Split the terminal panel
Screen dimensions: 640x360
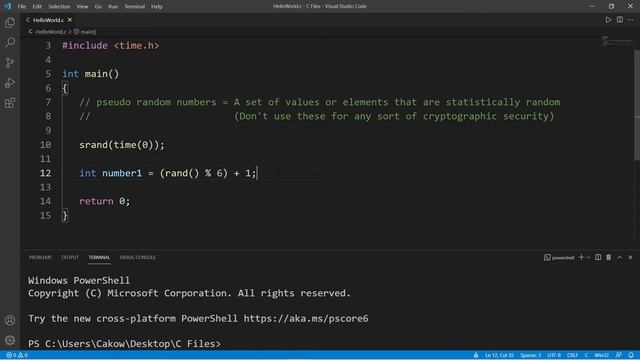coord(598,257)
